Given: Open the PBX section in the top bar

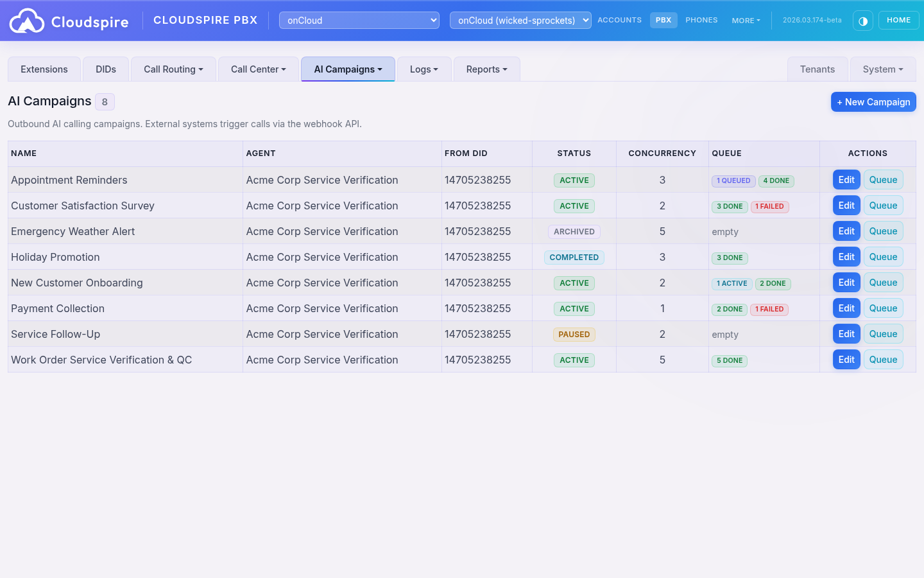Looking at the screenshot, I should (x=663, y=20).
